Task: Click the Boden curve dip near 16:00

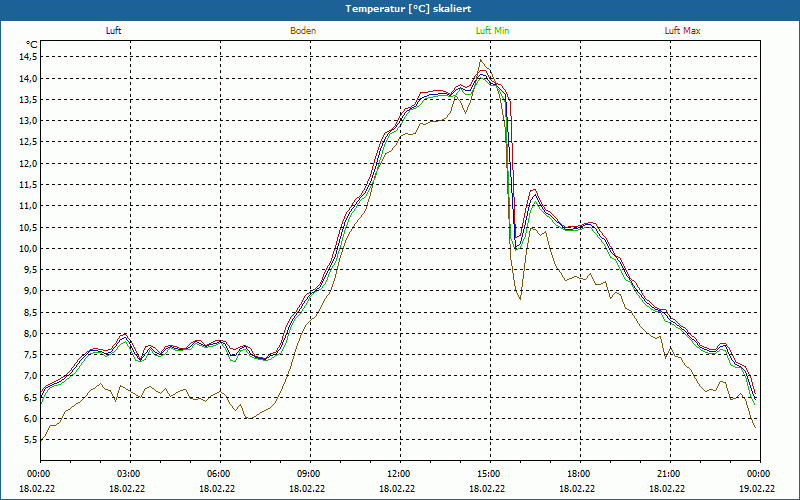Action: [x=520, y=298]
